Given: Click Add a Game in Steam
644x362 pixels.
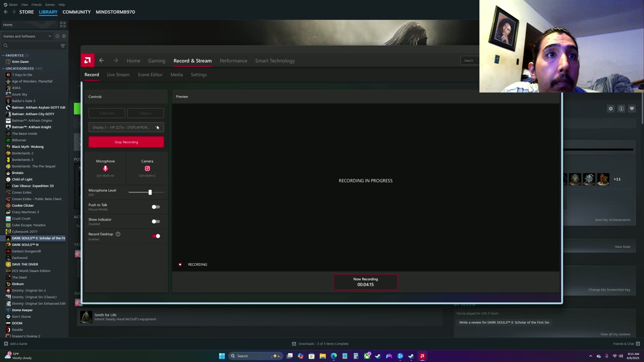Looking at the screenshot, I should (x=16, y=344).
